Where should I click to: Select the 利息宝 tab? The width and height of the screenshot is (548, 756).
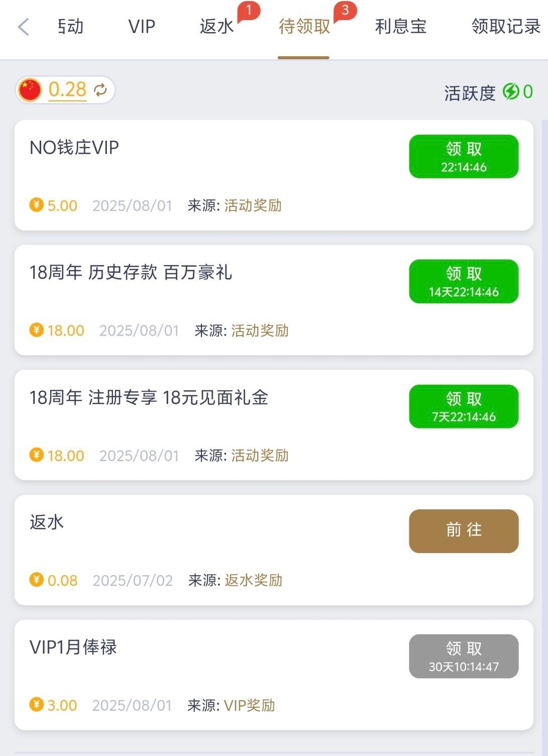400,27
